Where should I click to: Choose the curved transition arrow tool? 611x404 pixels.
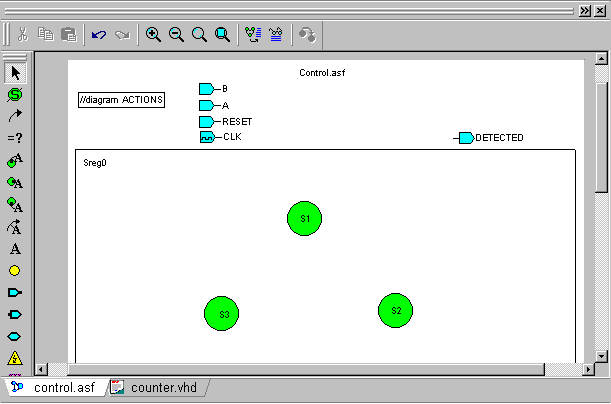[x=15, y=116]
